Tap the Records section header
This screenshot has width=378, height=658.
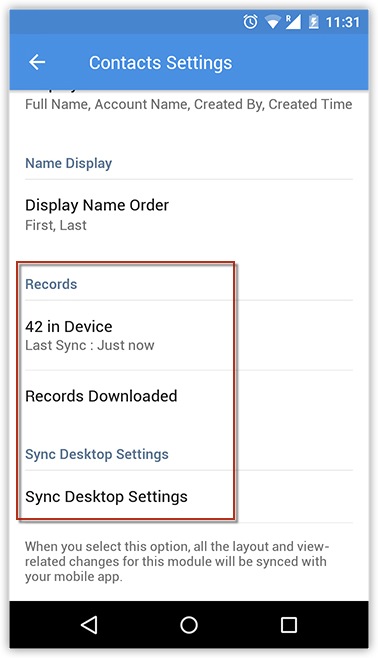[51, 284]
